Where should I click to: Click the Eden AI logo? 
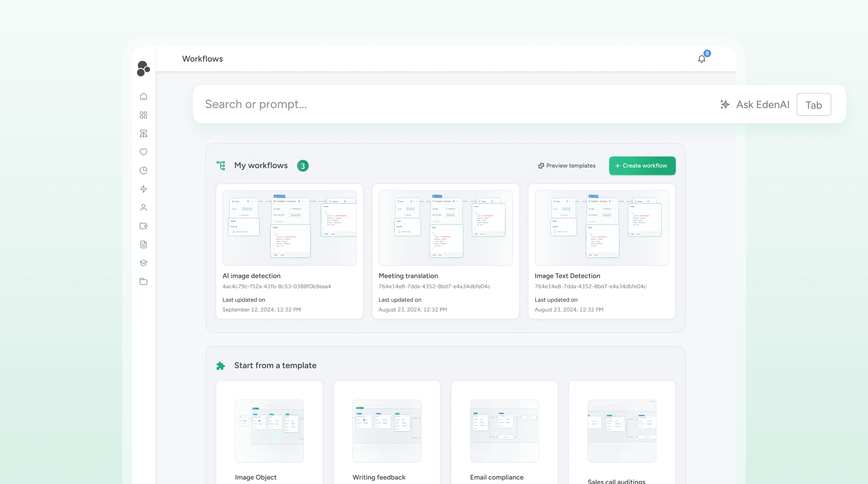[x=143, y=68]
